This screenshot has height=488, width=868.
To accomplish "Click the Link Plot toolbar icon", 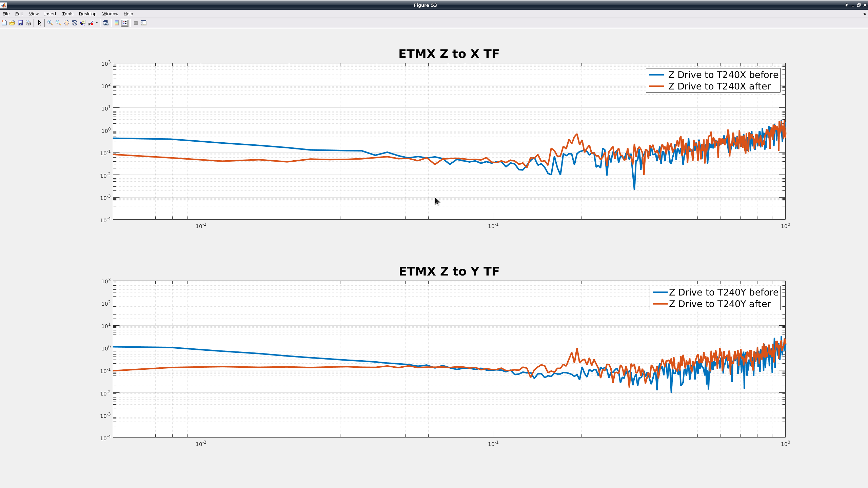I will point(106,23).
